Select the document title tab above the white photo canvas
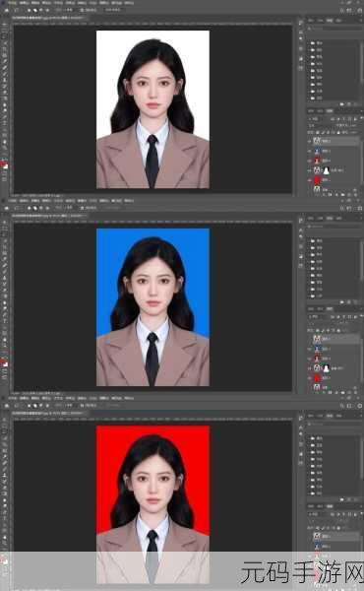The height and width of the screenshot is (591, 364). [x=48, y=18]
